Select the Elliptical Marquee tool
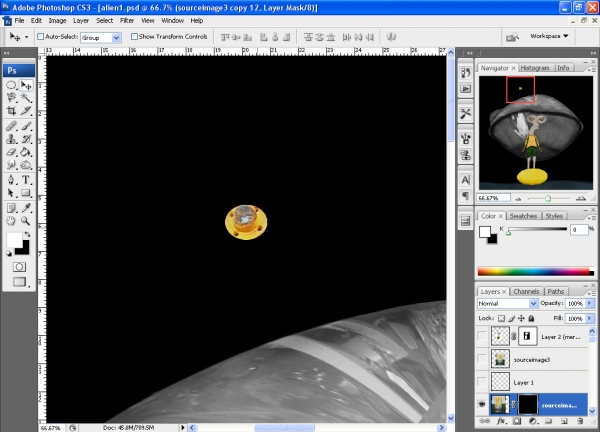 coord(11,85)
